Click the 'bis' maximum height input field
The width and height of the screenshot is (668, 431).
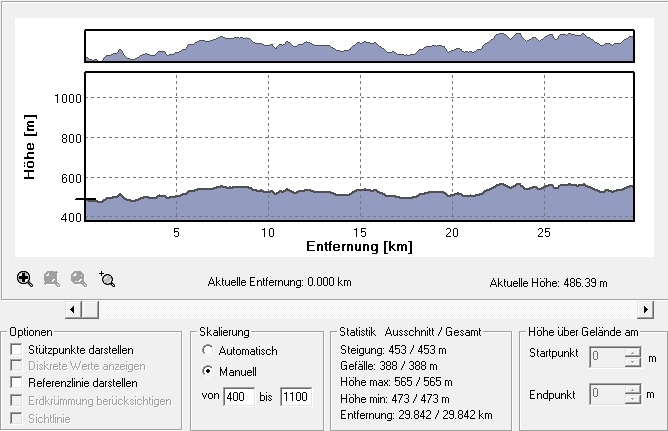point(295,397)
